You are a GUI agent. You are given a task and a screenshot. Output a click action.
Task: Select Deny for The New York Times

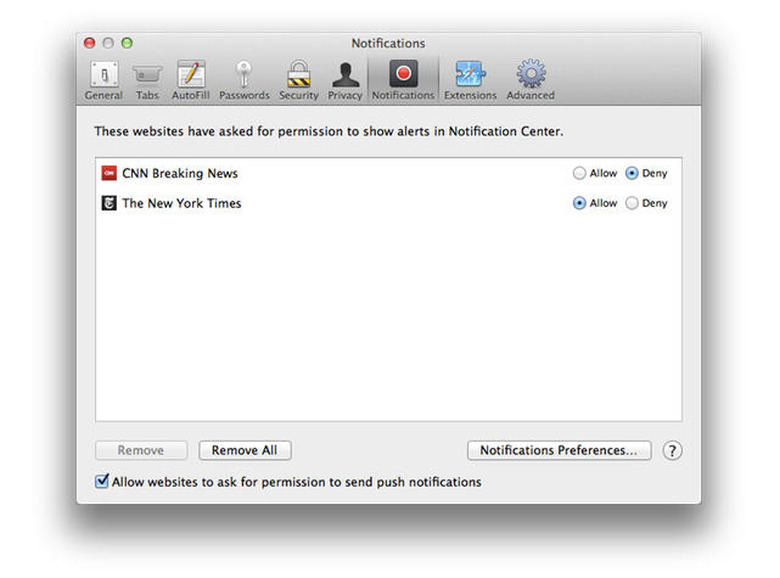click(632, 203)
